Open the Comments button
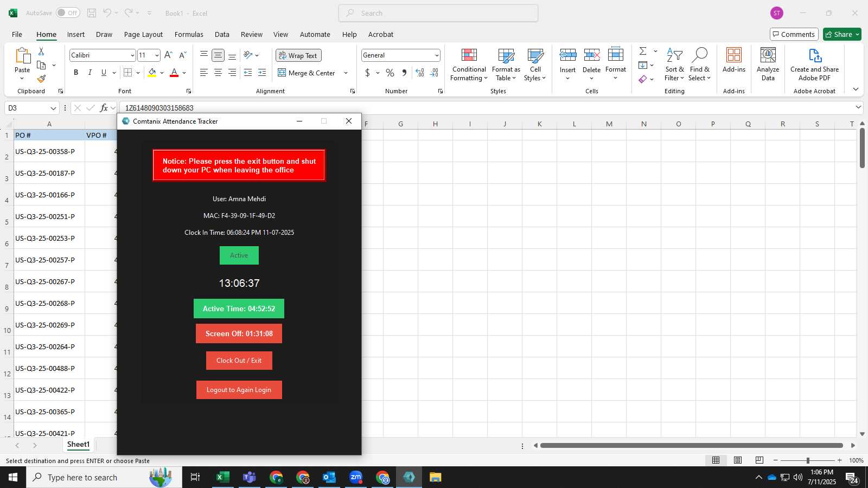Image resolution: width=868 pixels, height=488 pixels. (x=794, y=34)
